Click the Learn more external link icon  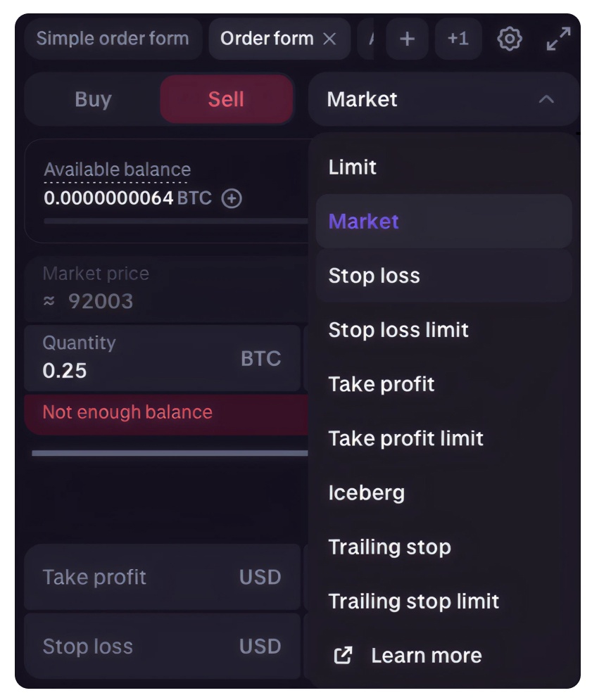(x=343, y=656)
